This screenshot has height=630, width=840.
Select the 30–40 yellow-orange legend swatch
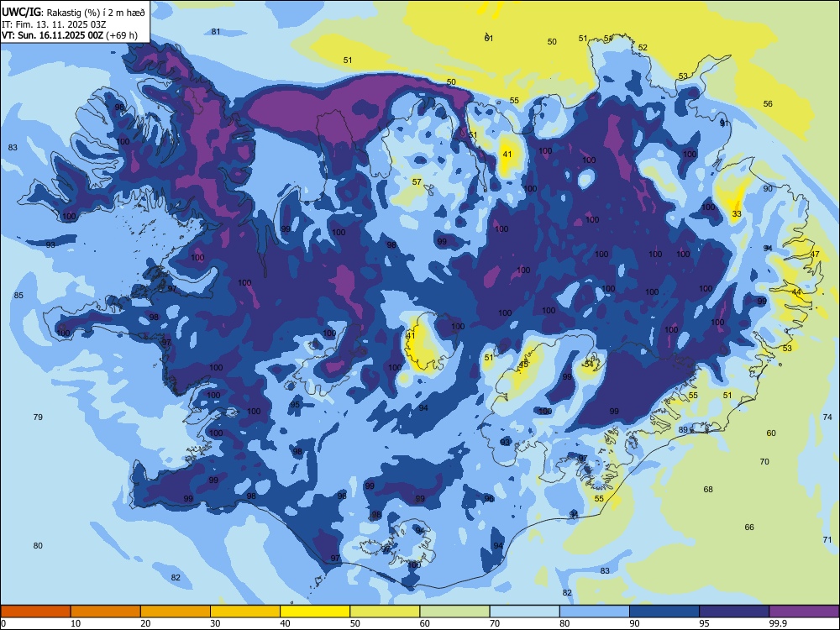pyautogui.click(x=245, y=612)
